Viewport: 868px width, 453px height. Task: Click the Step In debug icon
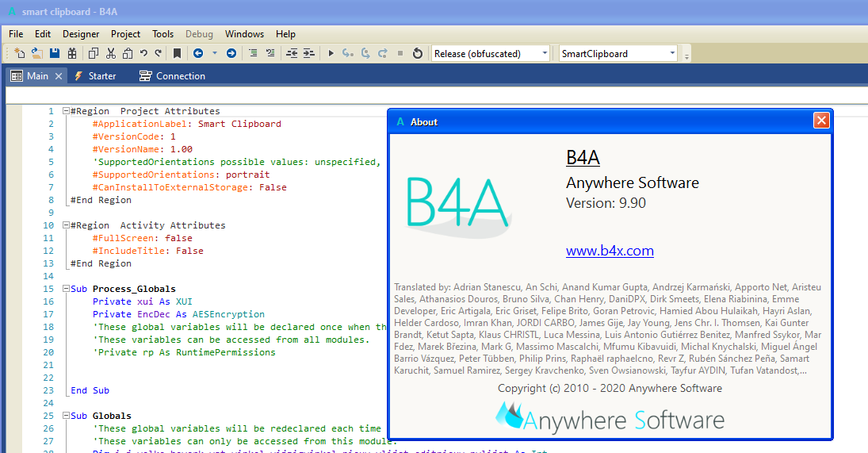[x=348, y=53]
